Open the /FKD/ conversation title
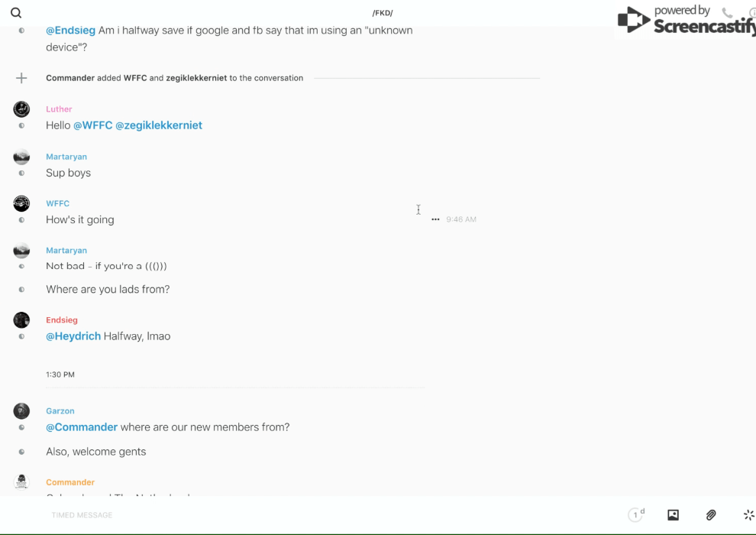 point(383,13)
